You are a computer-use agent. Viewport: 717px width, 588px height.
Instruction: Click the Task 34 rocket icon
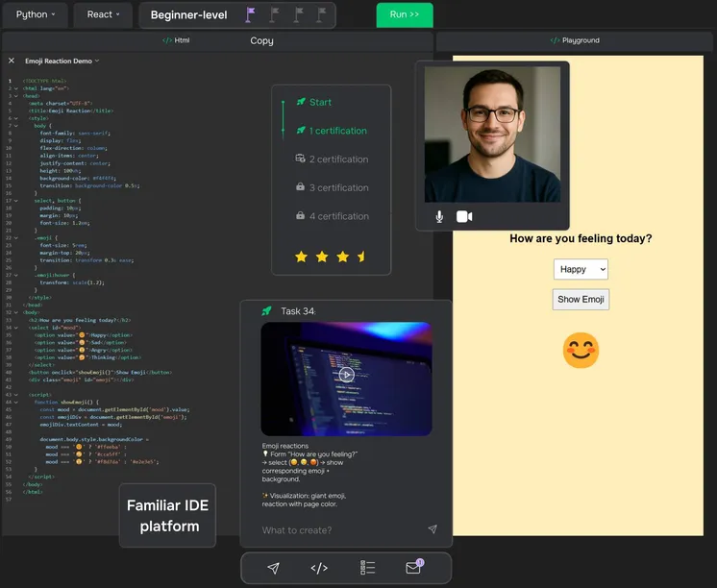coord(266,311)
